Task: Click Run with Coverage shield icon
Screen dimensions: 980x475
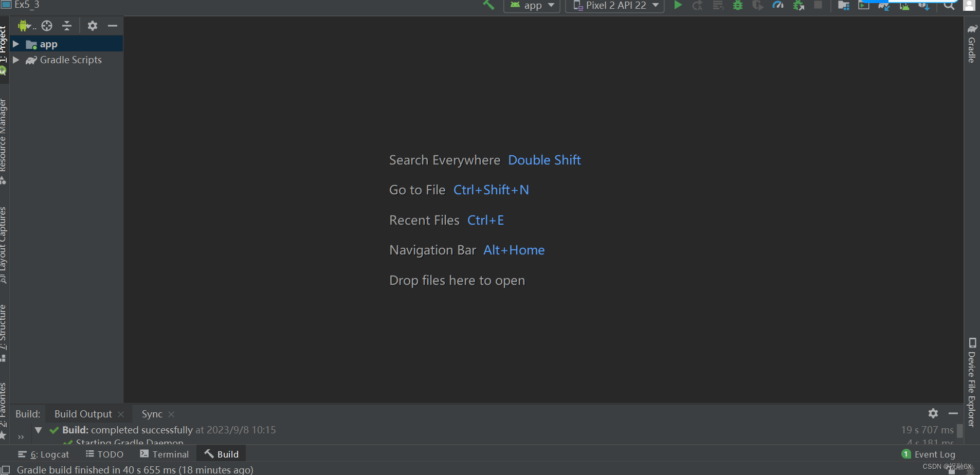Action: point(757,6)
